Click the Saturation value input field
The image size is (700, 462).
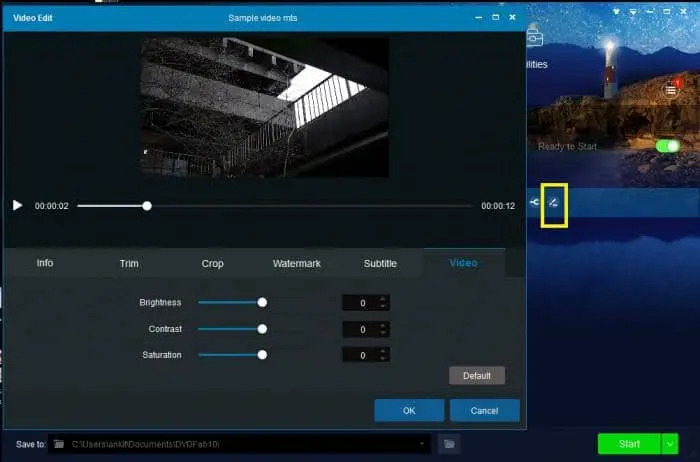(x=361, y=355)
